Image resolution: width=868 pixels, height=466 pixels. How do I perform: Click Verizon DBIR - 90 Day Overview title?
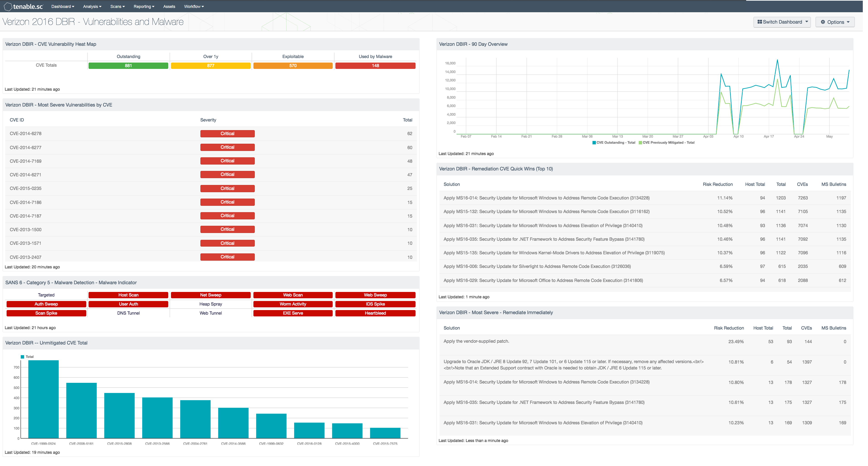coord(473,44)
